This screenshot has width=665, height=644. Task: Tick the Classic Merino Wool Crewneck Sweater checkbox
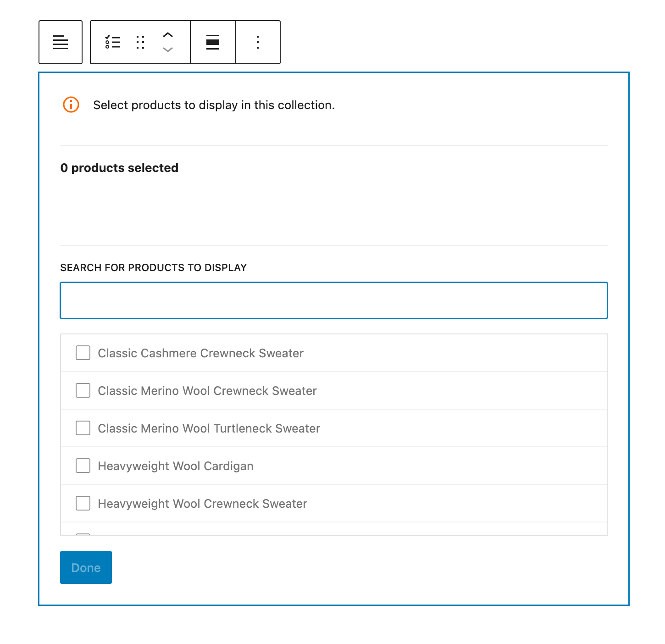[x=83, y=390]
